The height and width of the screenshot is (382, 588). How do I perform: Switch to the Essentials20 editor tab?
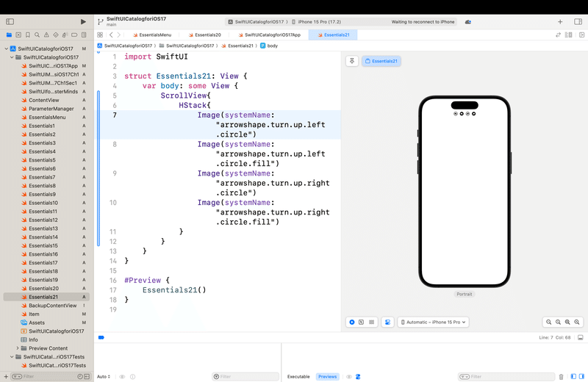tap(204, 35)
